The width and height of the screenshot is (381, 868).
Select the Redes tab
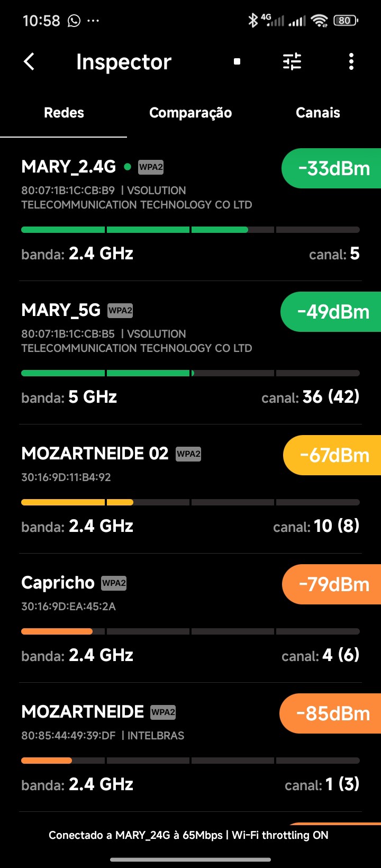[64, 113]
